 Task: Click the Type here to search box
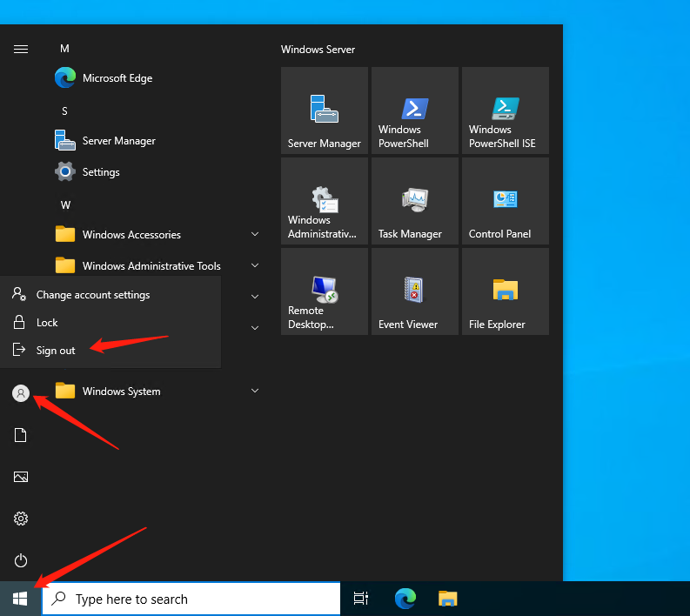click(x=191, y=599)
